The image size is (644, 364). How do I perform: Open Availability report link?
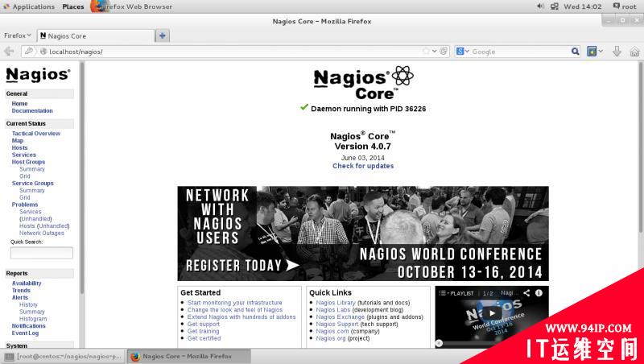point(27,283)
